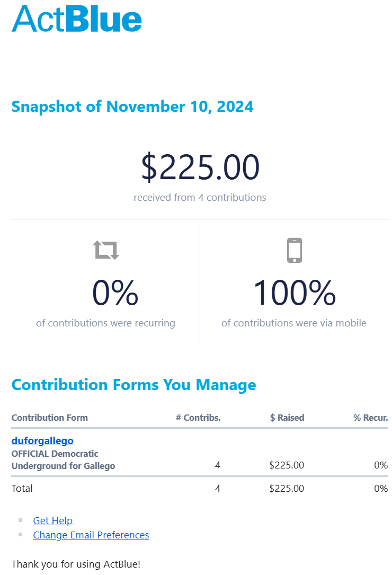Click the $ Raised column header
Image resolution: width=392 pixels, height=575 pixels.
click(x=287, y=418)
